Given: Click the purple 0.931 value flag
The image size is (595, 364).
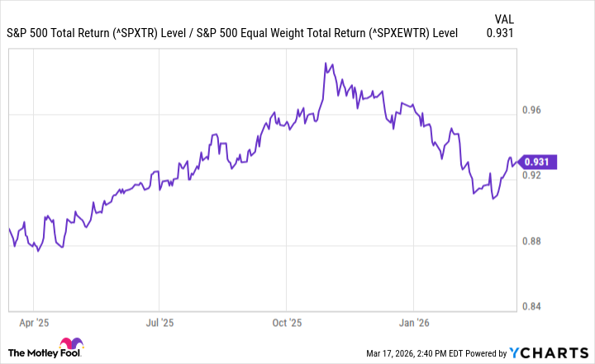Looking at the screenshot, I should point(540,162).
